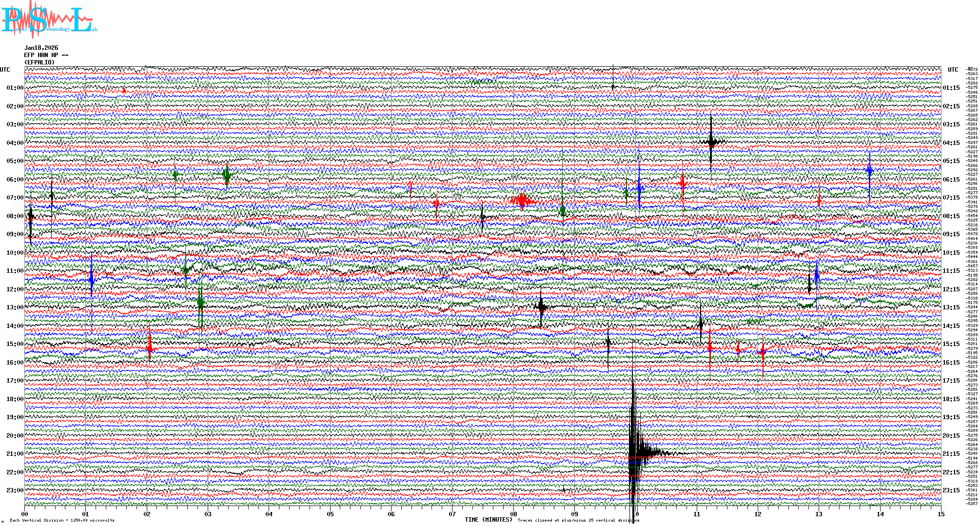Screen dimensions: 980x527
Task: Select the 13:00 hour label on left
Action: click(x=15, y=307)
